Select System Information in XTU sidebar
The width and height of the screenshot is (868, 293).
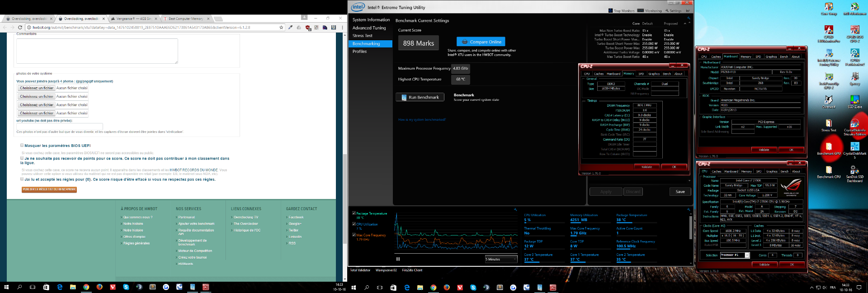tap(371, 20)
